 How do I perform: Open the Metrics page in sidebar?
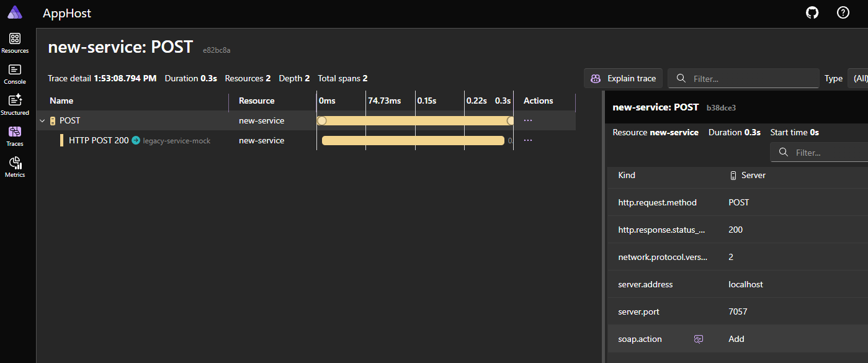[15, 167]
